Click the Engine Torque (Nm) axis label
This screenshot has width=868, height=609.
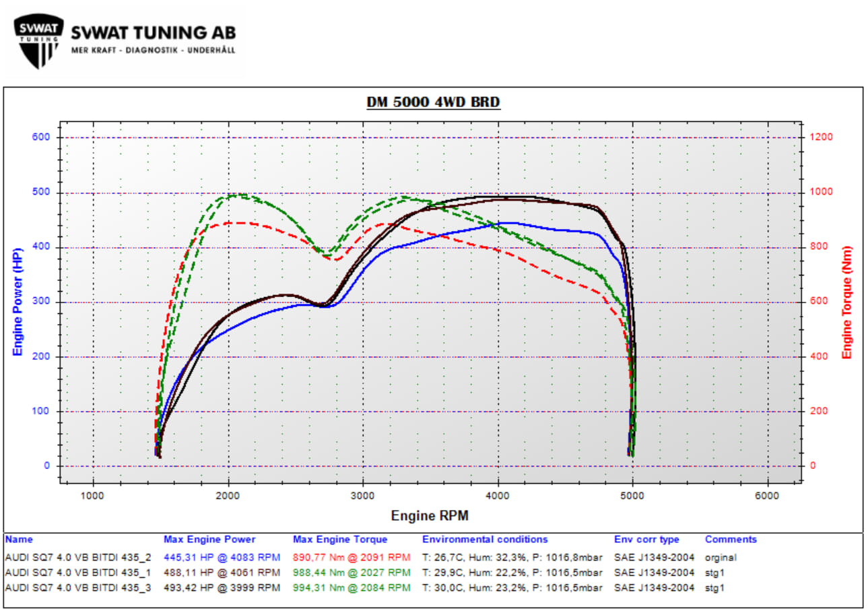click(x=847, y=301)
